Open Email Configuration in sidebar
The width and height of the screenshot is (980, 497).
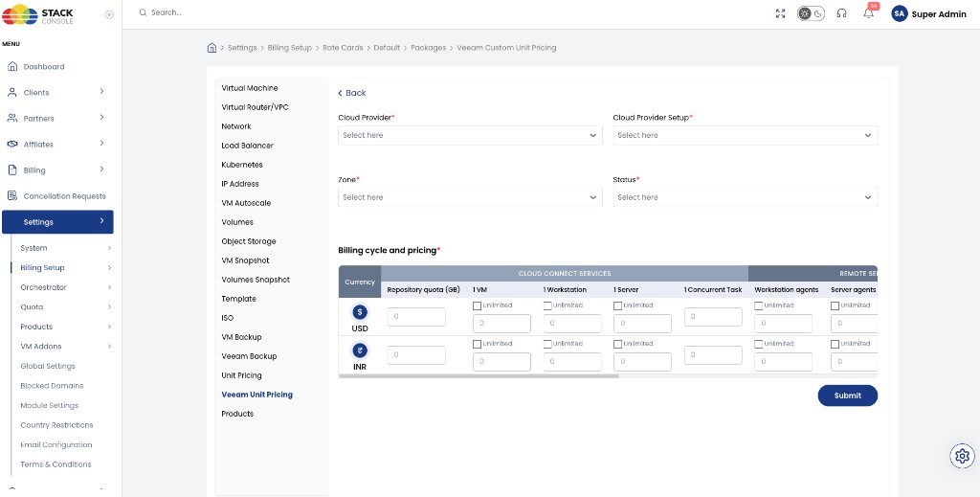click(x=56, y=445)
